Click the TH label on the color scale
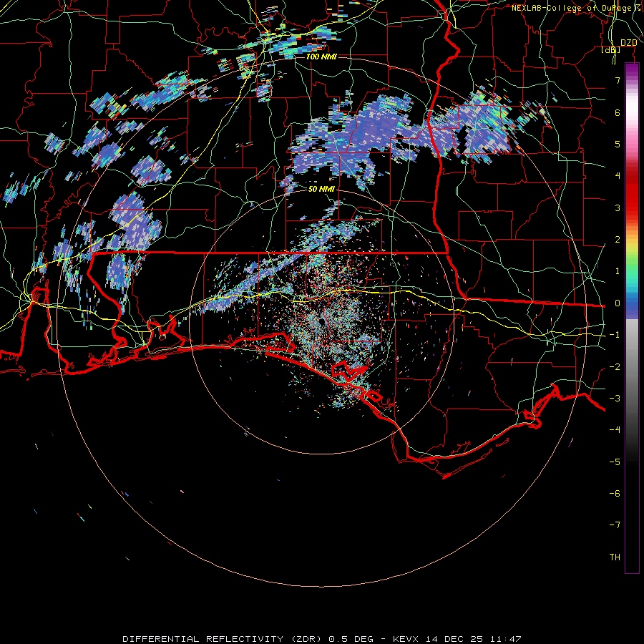The width and height of the screenshot is (644, 644). 615,557
